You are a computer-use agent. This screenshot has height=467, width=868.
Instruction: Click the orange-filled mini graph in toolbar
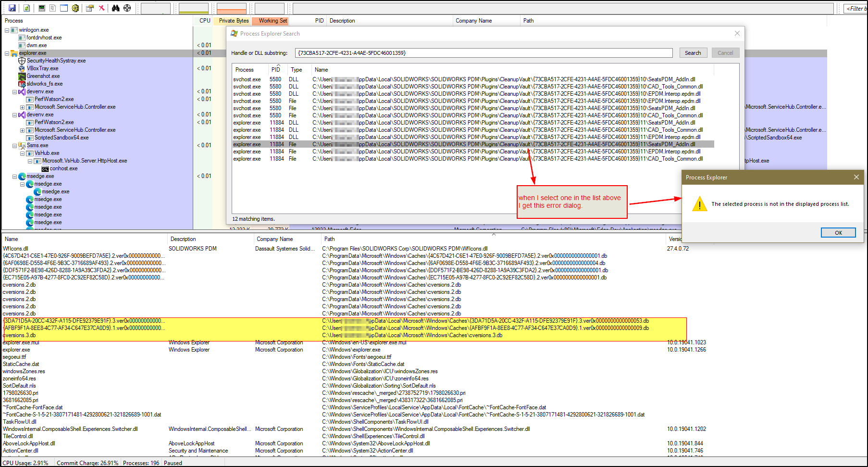[x=231, y=8]
